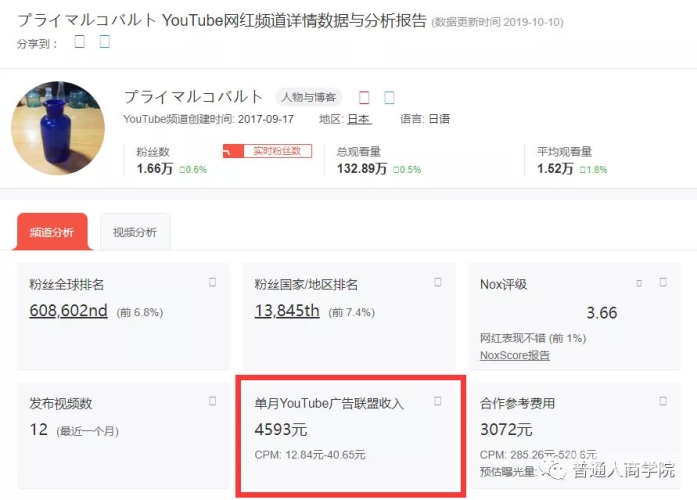Click the 0.5% total views growth indicator
697x500 pixels.
[x=407, y=170]
